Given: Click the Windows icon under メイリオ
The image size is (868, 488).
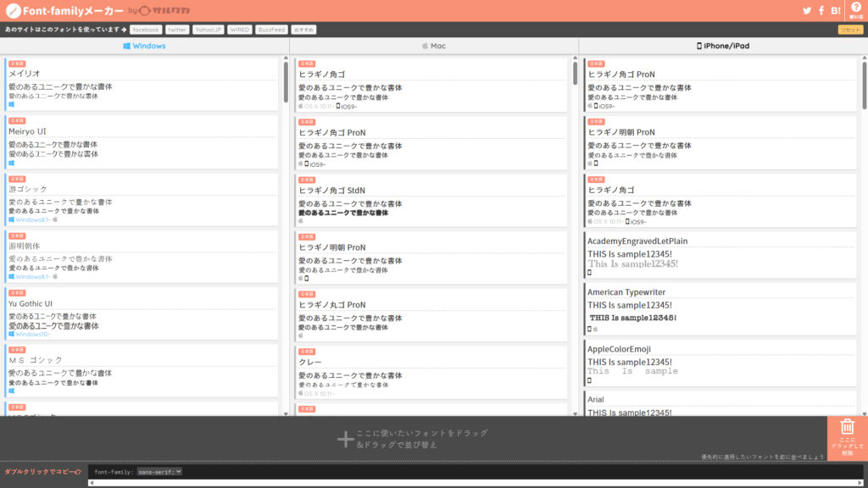Looking at the screenshot, I should coord(12,104).
